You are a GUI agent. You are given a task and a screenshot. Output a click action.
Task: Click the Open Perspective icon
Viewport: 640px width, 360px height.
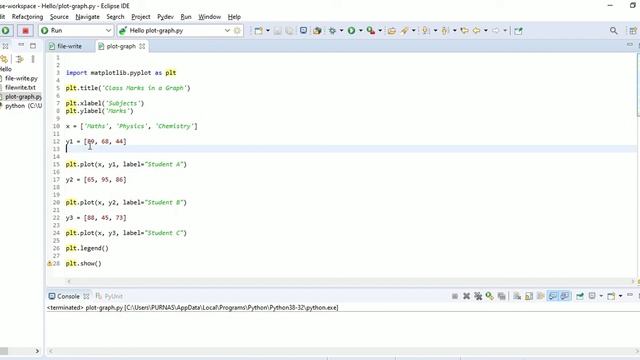point(633,31)
